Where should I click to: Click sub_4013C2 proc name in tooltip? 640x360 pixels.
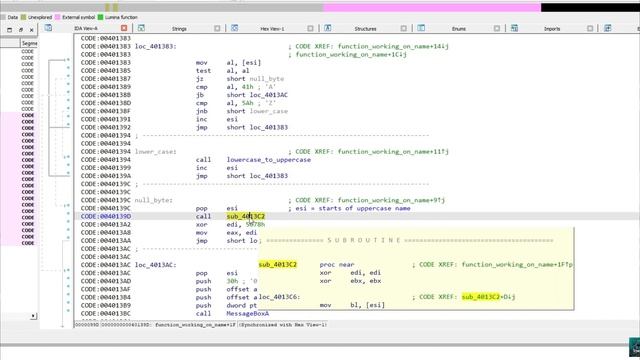coord(278,264)
